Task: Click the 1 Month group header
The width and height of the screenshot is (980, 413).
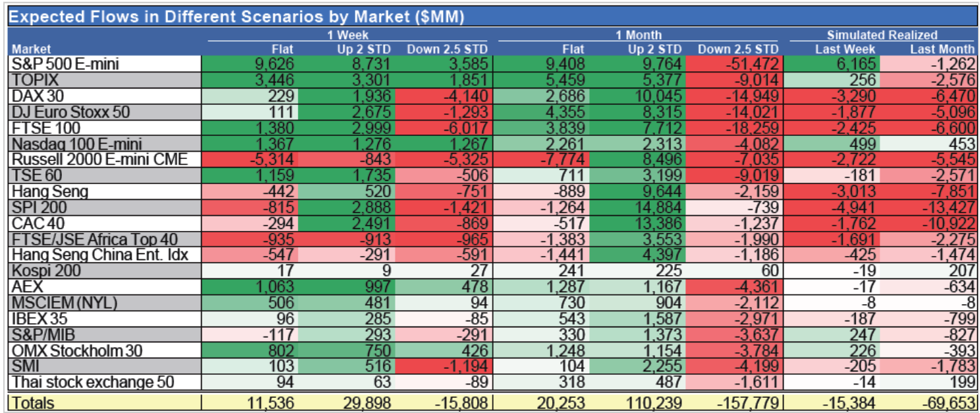Action: 638,36
